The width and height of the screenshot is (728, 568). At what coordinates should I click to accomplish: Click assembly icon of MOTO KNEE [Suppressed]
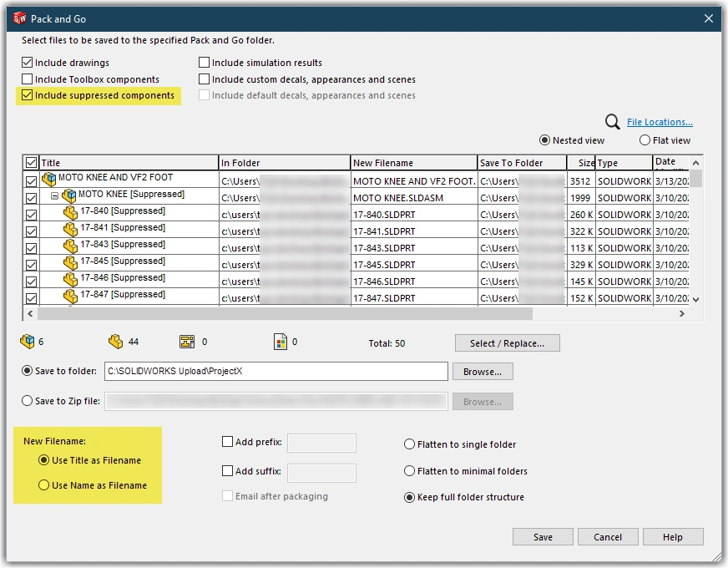click(68, 195)
